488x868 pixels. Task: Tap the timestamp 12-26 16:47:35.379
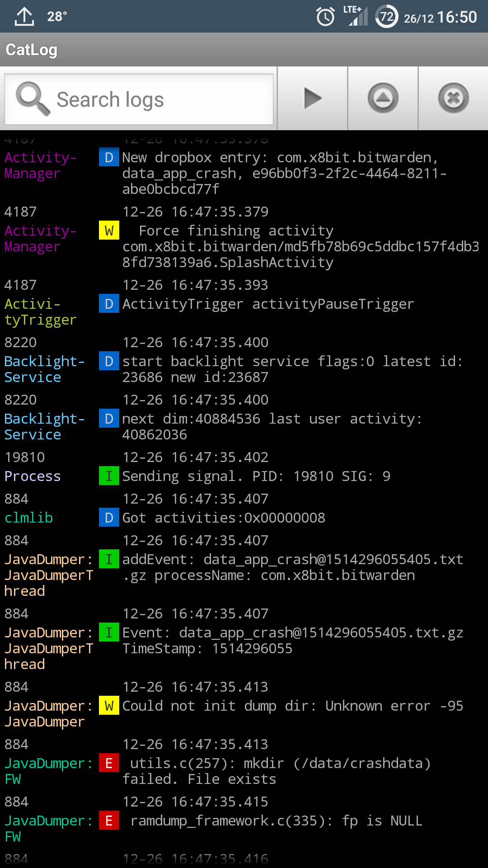click(x=195, y=212)
